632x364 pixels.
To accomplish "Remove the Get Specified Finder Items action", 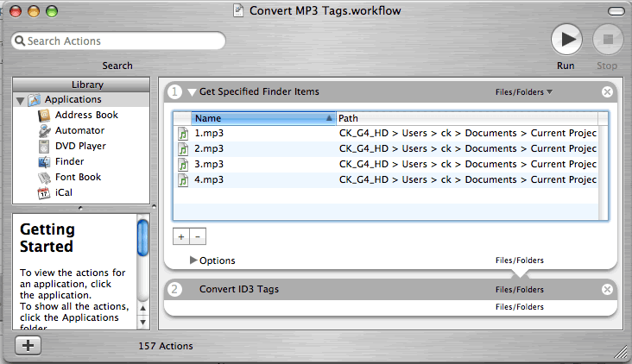I will tap(607, 91).
